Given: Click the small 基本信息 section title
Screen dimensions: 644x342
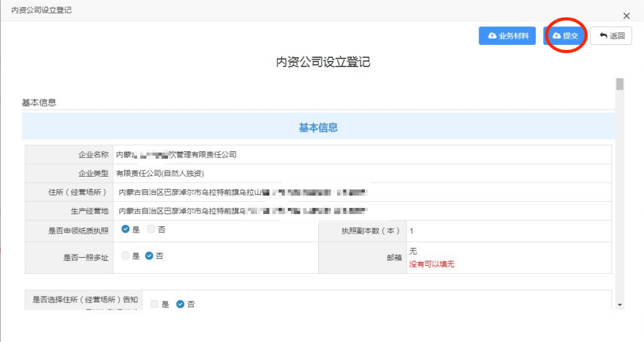Looking at the screenshot, I should pyautogui.click(x=39, y=103).
